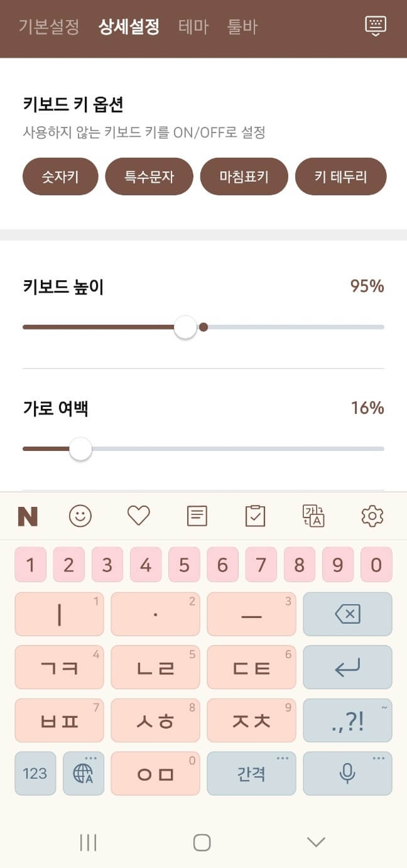Switch to the 기본설정 tab
Screen dimensions: 407x868
pos(48,27)
